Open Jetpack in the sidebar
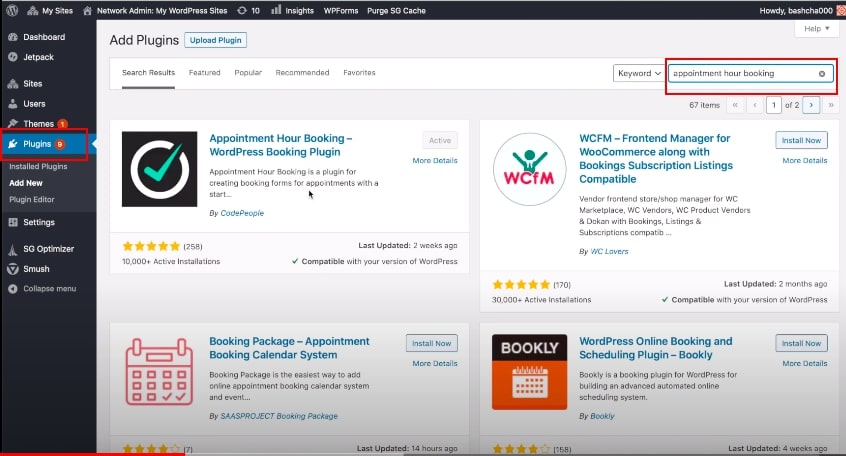Image resolution: width=846 pixels, height=456 pixels. click(x=38, y=57)
